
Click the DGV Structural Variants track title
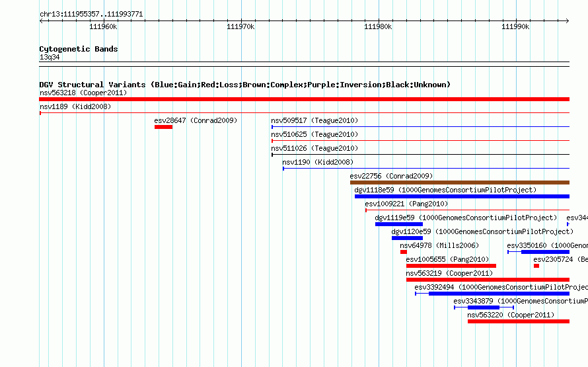pos(245,85)
